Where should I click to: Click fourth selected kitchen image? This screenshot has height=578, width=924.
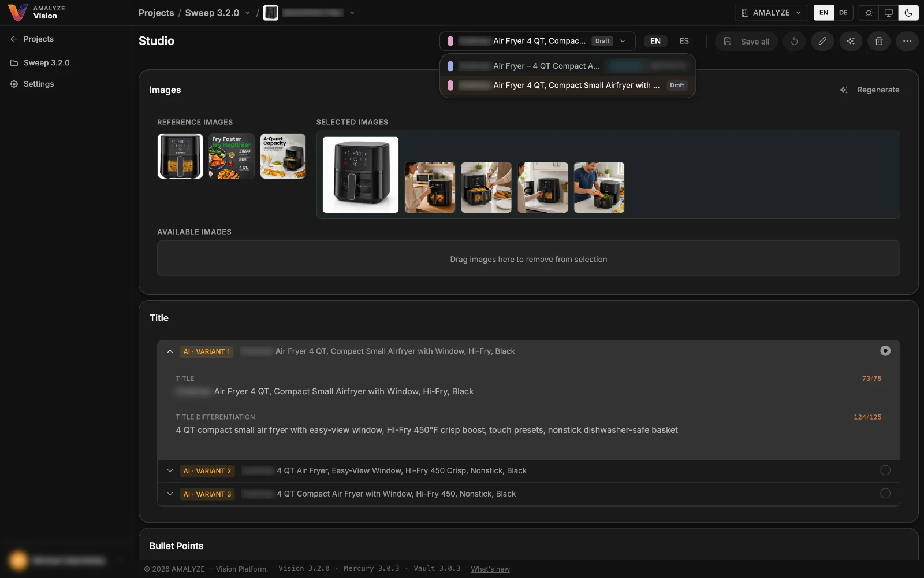tap(543, 187)
